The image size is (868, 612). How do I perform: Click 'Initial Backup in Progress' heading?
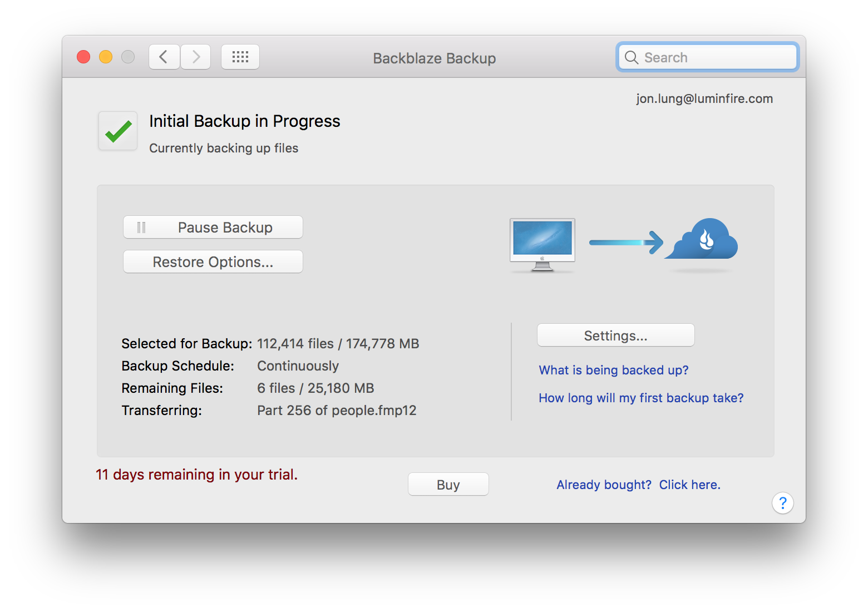click(x=245, y=121)
